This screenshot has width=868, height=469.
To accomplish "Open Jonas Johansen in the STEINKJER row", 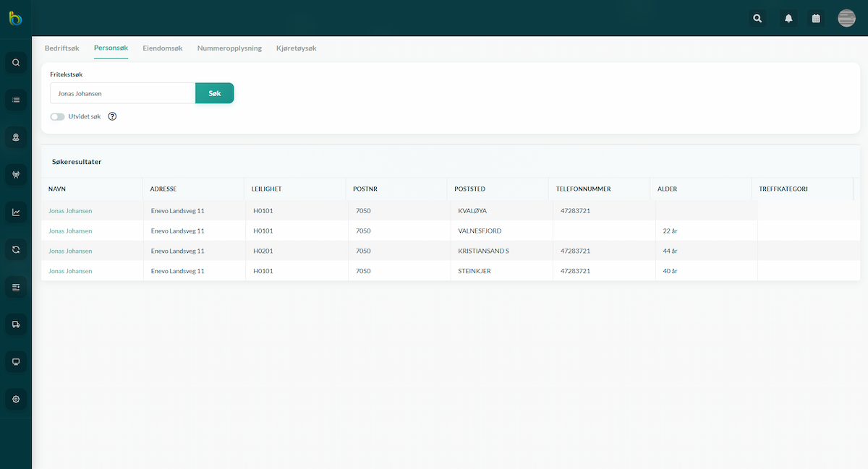I will 70,271.
